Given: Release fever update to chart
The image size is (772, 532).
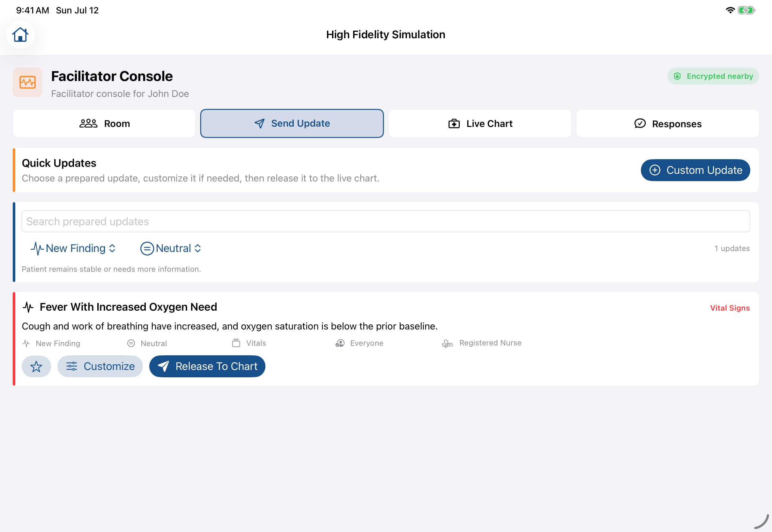Looking at the screenshot, I should pyautogui.click(x=207, y=367).
